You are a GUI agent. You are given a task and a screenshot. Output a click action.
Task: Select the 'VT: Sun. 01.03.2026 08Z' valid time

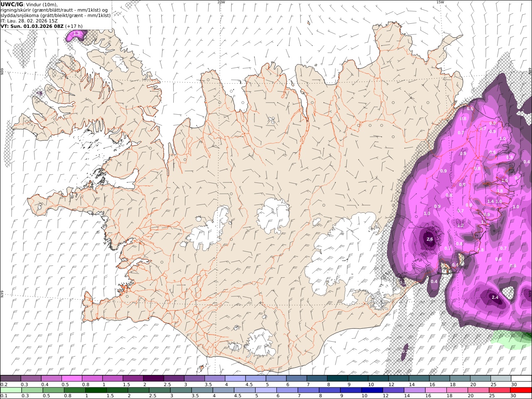[x=32, y=26]
